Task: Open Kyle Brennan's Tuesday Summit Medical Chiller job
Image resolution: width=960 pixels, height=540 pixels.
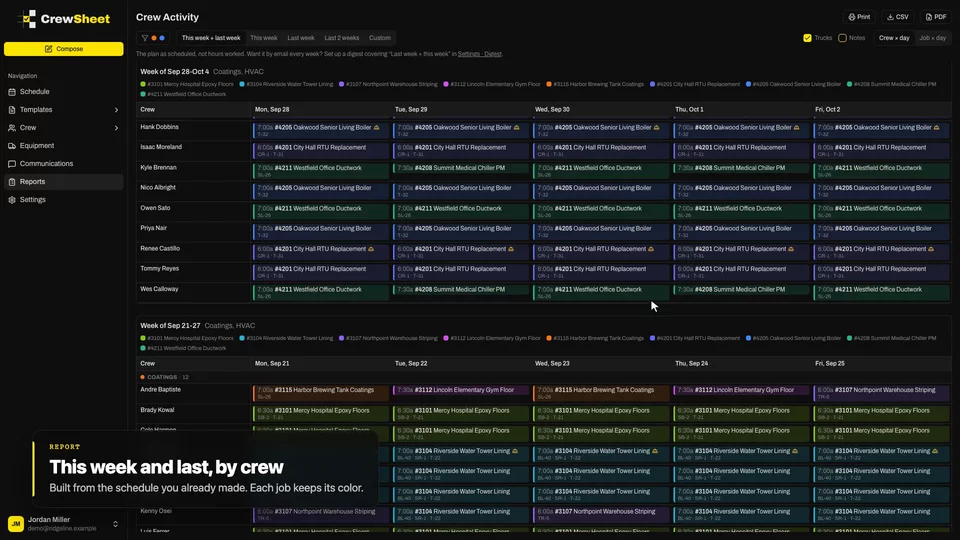Action: pos(461,170)
